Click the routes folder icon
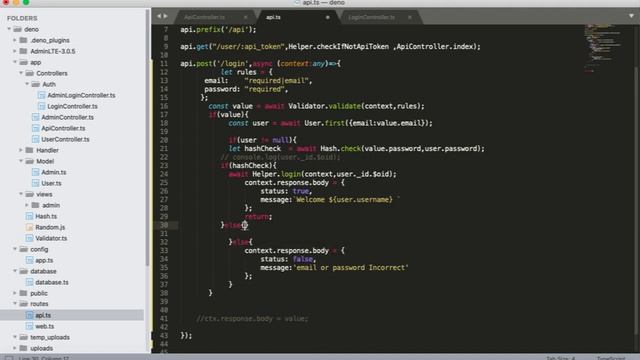Image resolution: width=640 pixels, height=360 pixels. tap(23, 304)
